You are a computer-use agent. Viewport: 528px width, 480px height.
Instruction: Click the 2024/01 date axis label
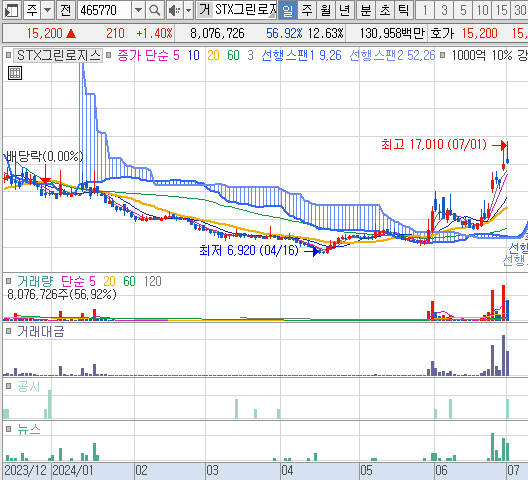pyautogui.click(x=73, y=470)
